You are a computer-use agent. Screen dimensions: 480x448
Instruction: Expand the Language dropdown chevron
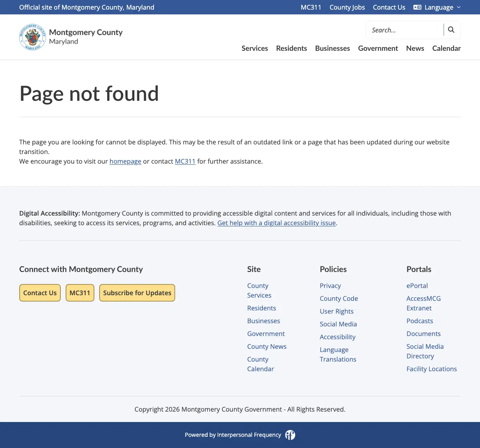pos(459,7)
